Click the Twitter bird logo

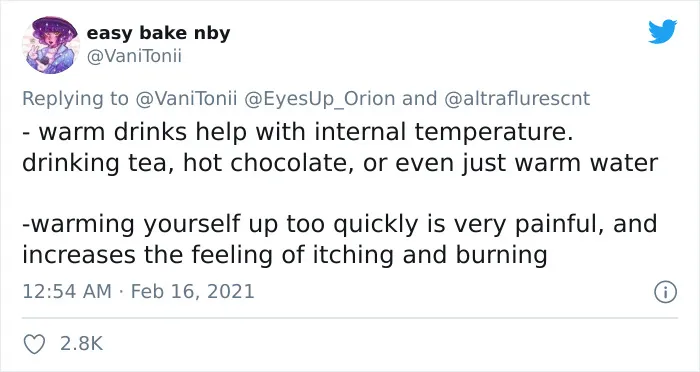pos(662,31)
